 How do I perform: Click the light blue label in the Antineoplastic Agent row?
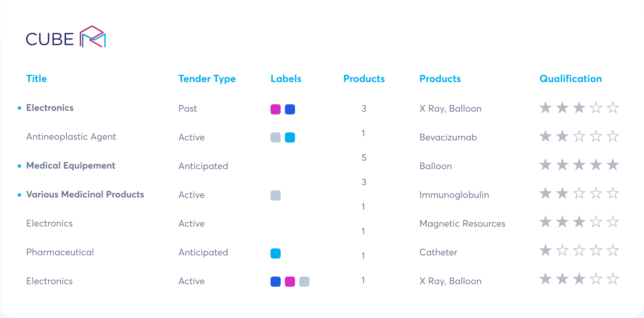click(x=290, y=137)
